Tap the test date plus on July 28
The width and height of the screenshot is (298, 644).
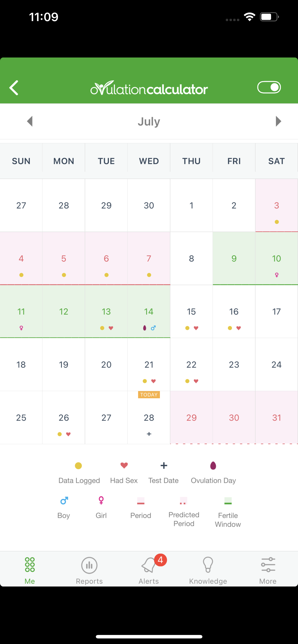[149, 434]
